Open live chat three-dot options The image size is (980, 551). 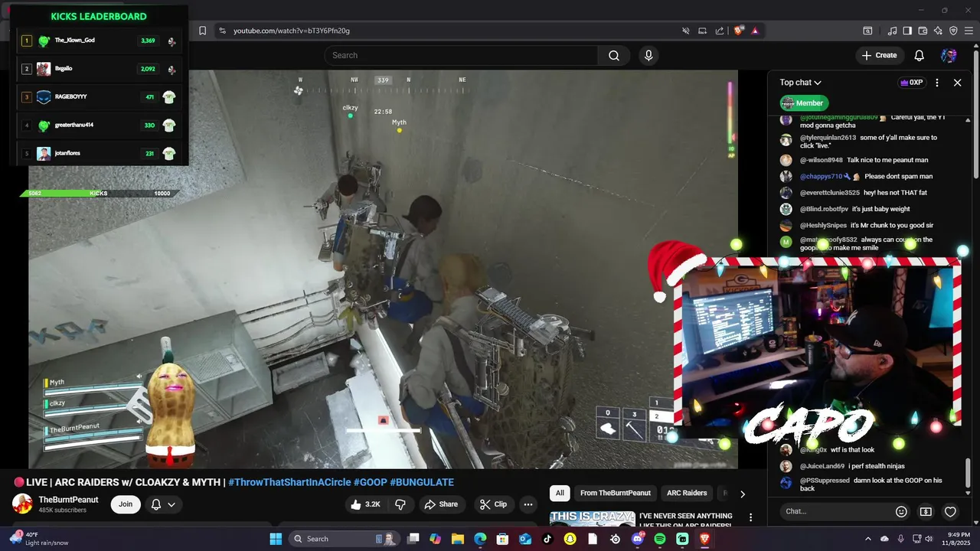click(937, 83)
